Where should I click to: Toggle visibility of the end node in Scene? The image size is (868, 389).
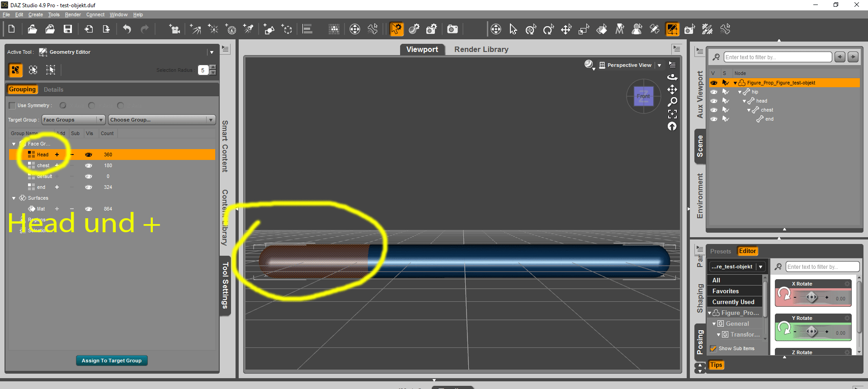[x=714, y=119]
